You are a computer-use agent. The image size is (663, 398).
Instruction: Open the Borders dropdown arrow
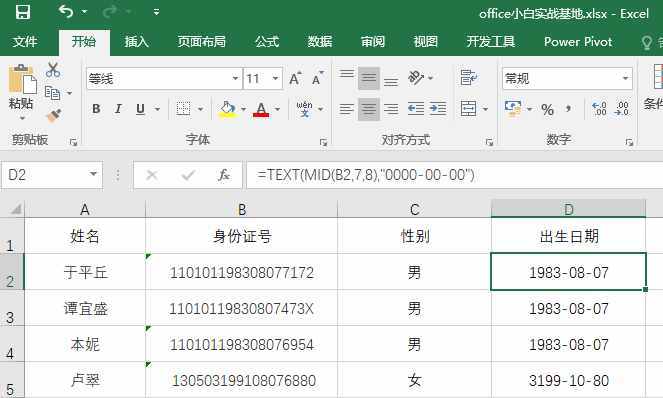(x=200, y=109)
